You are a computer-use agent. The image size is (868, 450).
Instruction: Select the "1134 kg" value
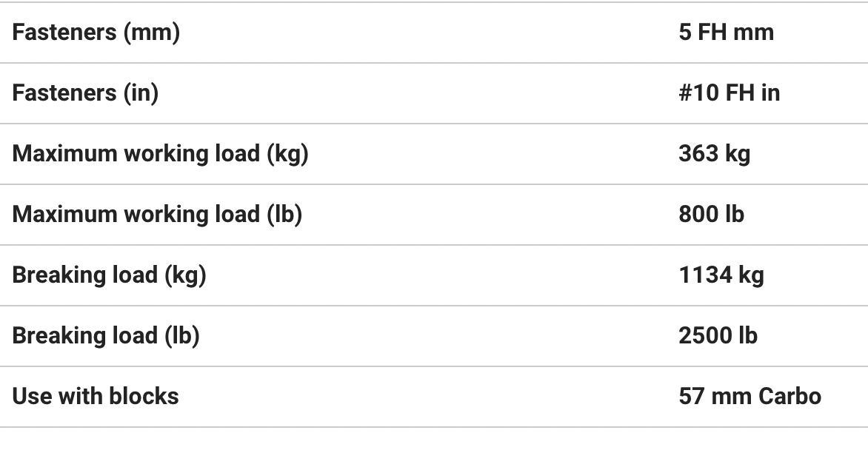(x=721, y=275)
